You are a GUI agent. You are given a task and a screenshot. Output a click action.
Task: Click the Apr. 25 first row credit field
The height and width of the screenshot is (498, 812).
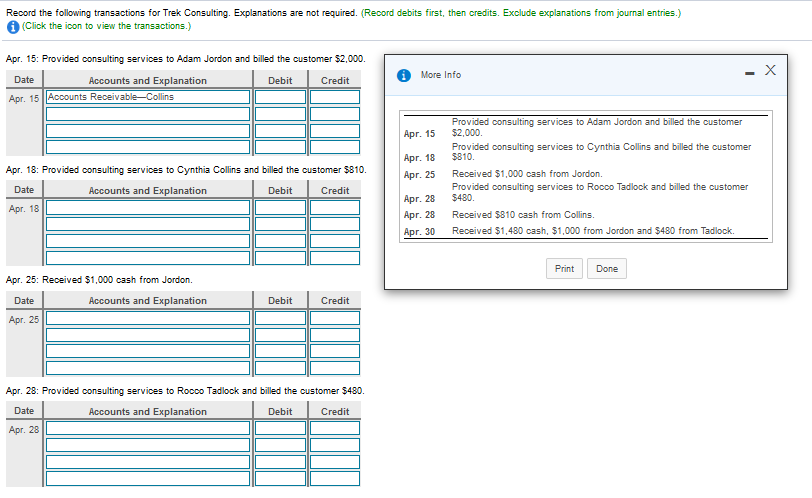pos(335,318)
